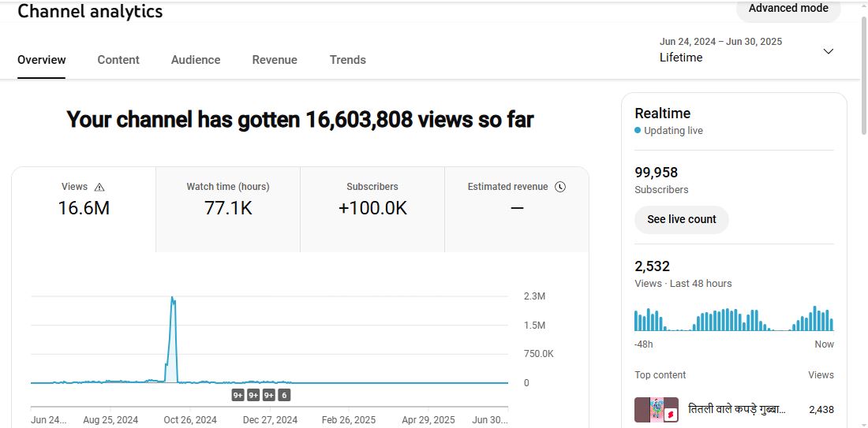
Task: Click the 1.5M y-axis label
Action: pos(535,326)
